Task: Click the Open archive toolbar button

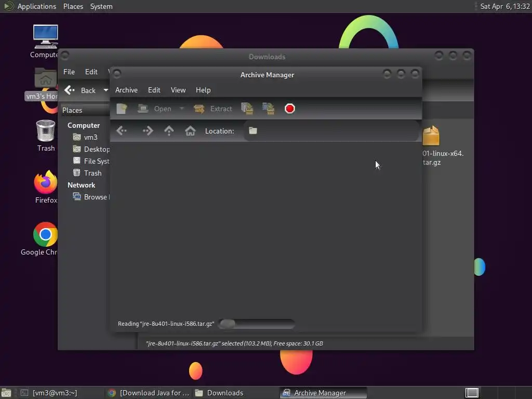Action: (x=154, y=109)
